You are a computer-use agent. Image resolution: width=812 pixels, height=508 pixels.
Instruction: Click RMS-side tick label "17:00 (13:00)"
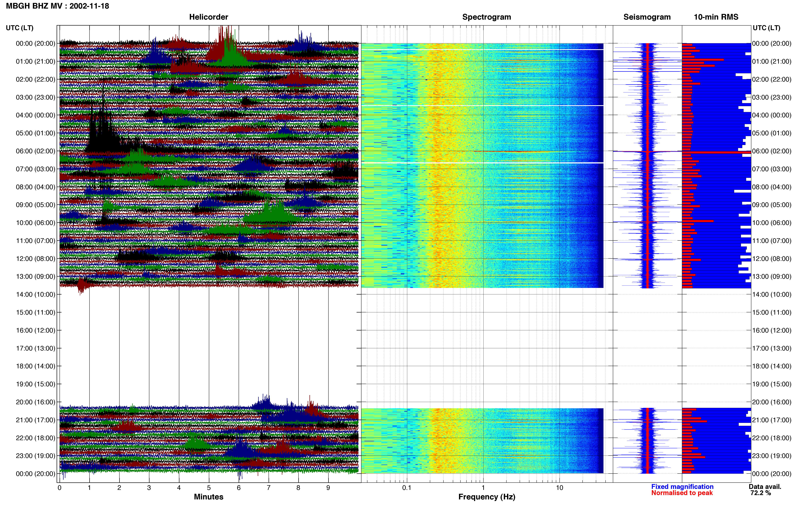[x=772, y=348]
